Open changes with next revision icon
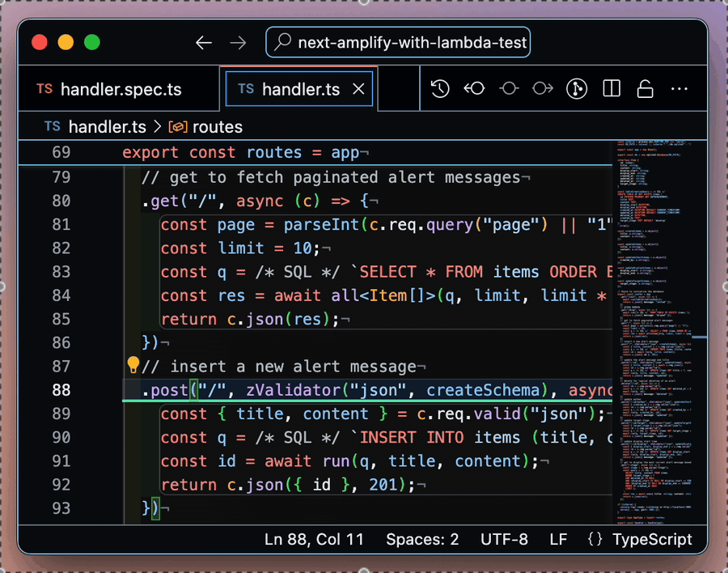The width and height of the screenshot is (728, 573). click(x=543, y=88)
